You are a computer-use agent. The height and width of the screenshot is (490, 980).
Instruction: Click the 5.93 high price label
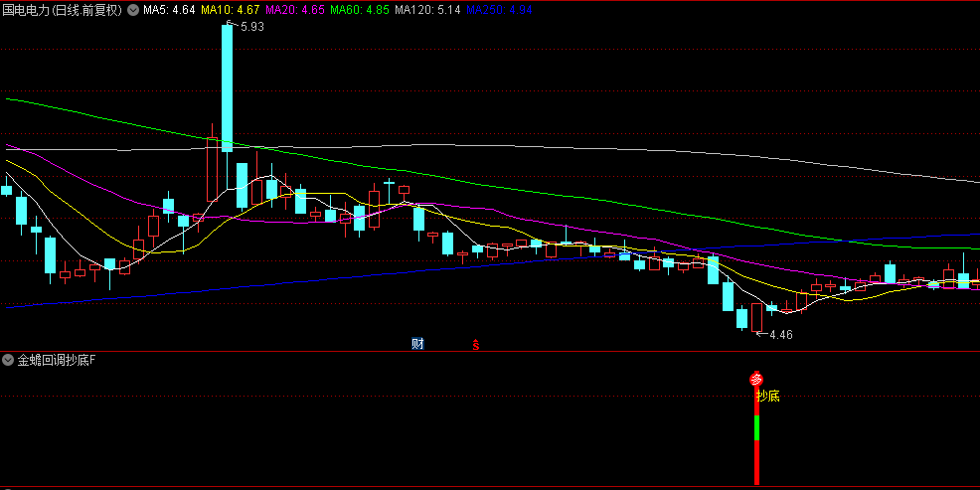[251, 27]
